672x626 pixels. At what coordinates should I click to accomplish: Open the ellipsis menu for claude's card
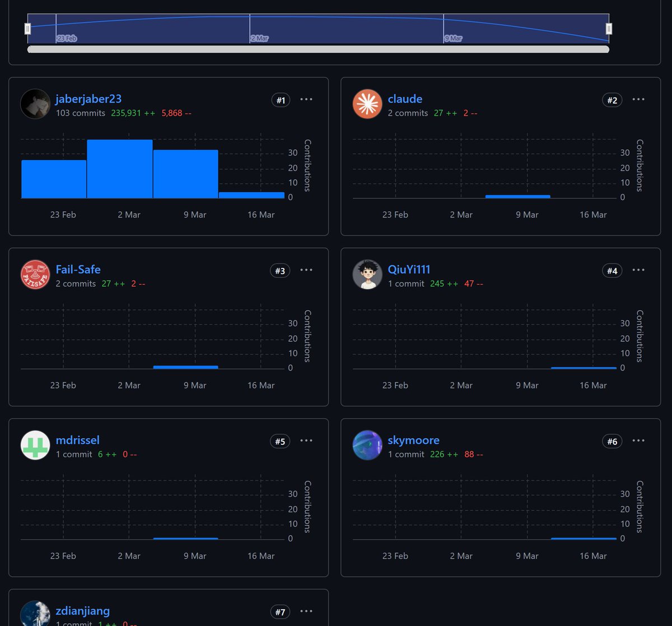coord(638,99)
